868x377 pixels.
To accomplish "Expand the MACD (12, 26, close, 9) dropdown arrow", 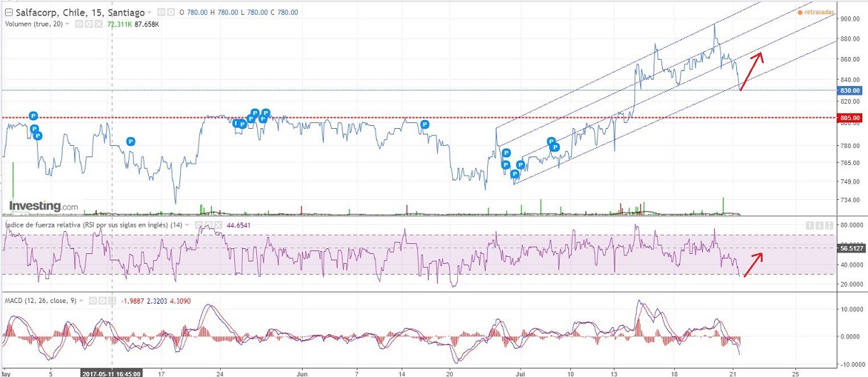I will [80, 301].
